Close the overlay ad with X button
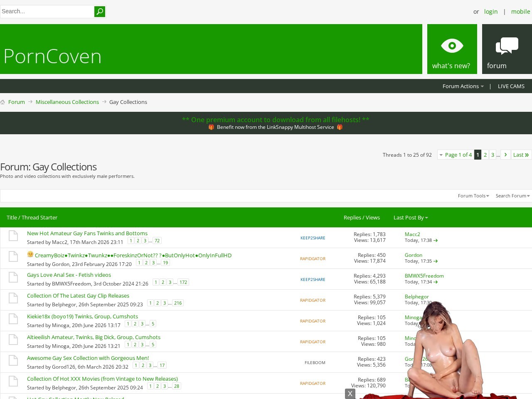Image resolution: width=532 pixels, height=399 pixels. point(350,394)
